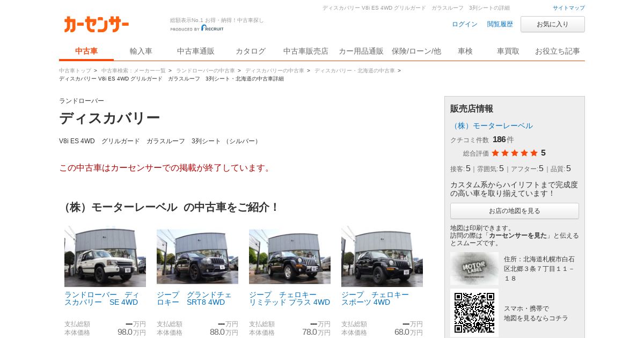Click ジープ チェロキー スポーツ 4WD link

[x=375, y=299]
